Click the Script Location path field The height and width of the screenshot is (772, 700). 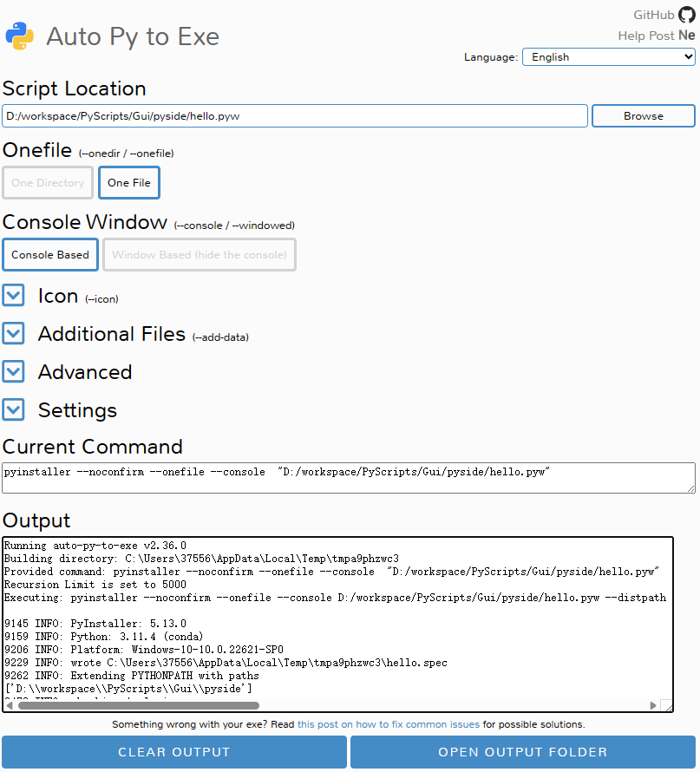pyautogui.click(x=295, y=115)
